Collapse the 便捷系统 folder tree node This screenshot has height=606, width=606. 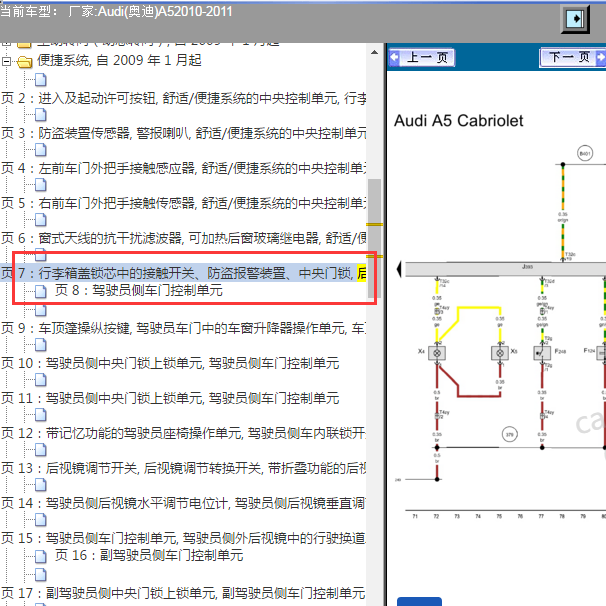(x=6, y=61)
